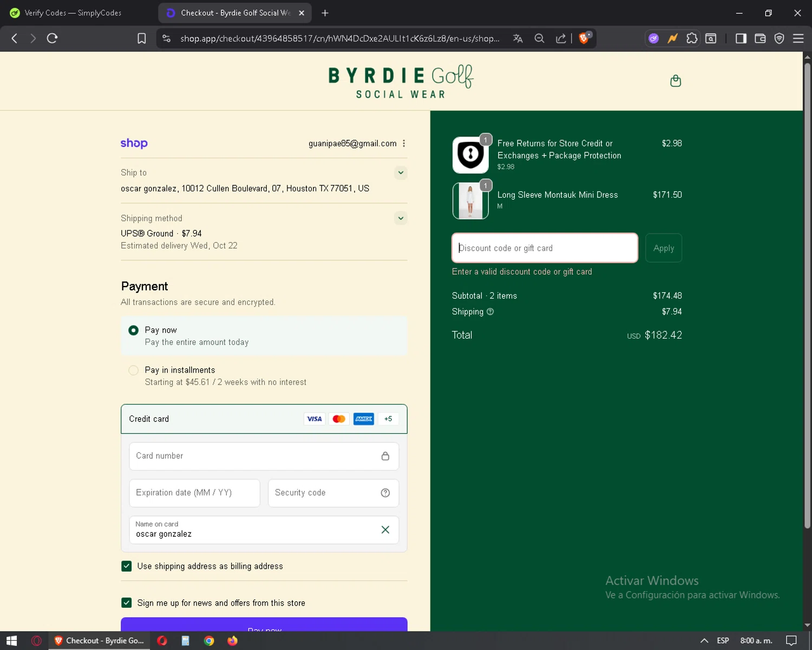Image resolution: width=812 pixels, height=650 pixels.
Task: Select Pay in installments option
Action: coord(133,370)
